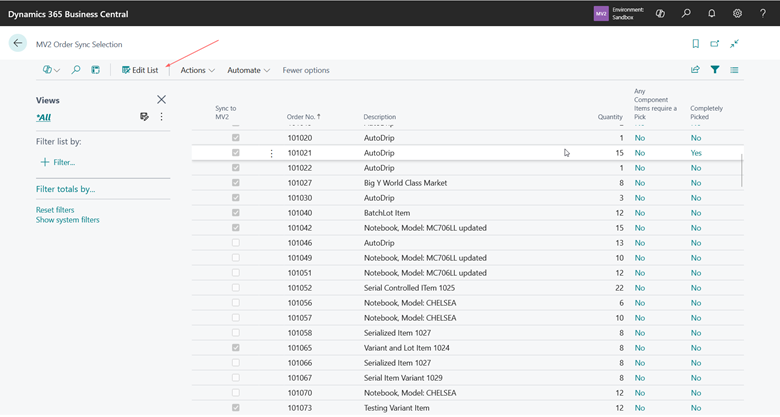
Task: Open settings gear
Action: [737, 14]
